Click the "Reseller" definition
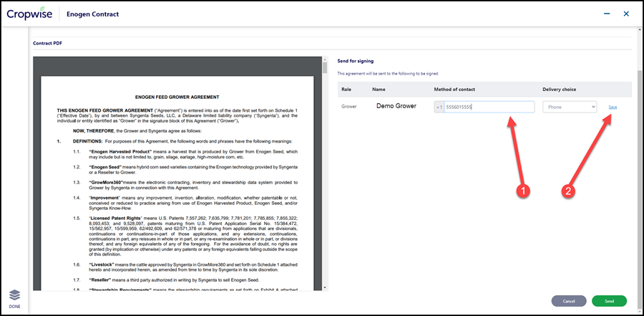 pyautogui.click(x=174, y=279)
